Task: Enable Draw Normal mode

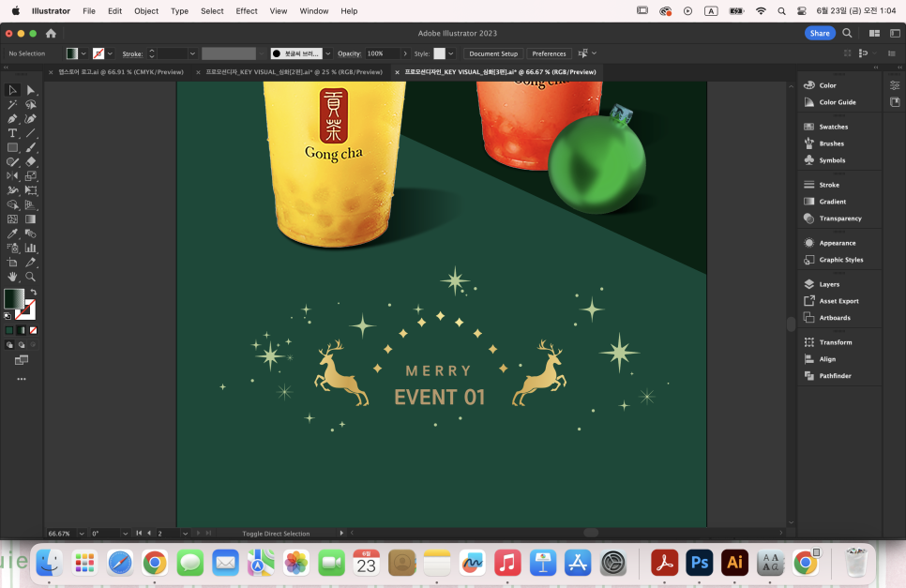Action: coord(9,345)
